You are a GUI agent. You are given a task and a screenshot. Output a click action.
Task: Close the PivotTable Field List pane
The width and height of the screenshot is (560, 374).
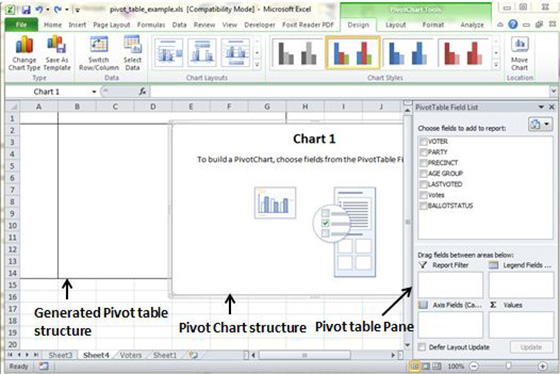coord(551,107)
